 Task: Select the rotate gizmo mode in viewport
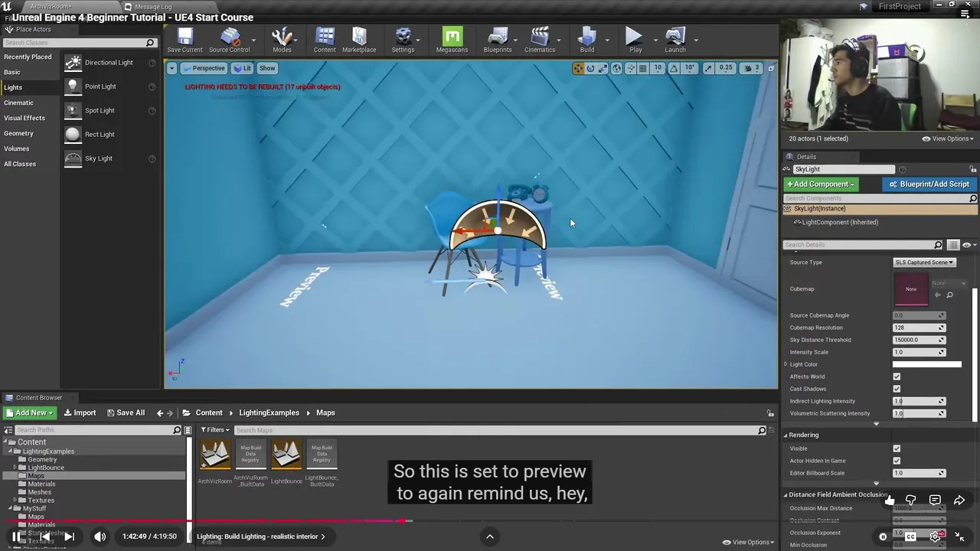click(590, 68)
